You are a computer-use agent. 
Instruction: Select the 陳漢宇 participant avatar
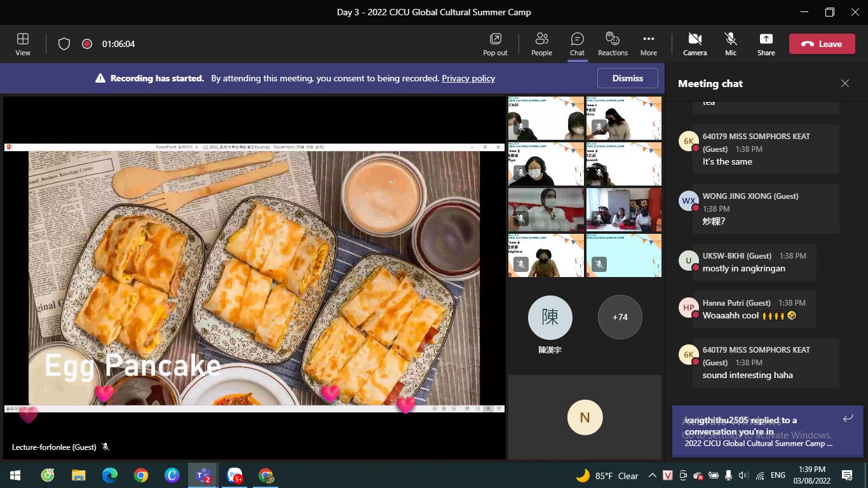tap(550, 317)
